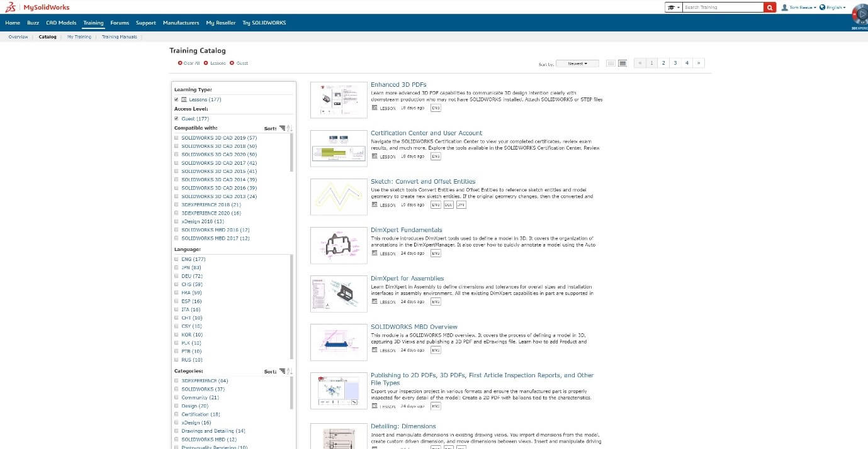The width and height of the screenshot is (868, 449).
Task: Check the Certification (18) category filter
Action: tap(176, 414)
